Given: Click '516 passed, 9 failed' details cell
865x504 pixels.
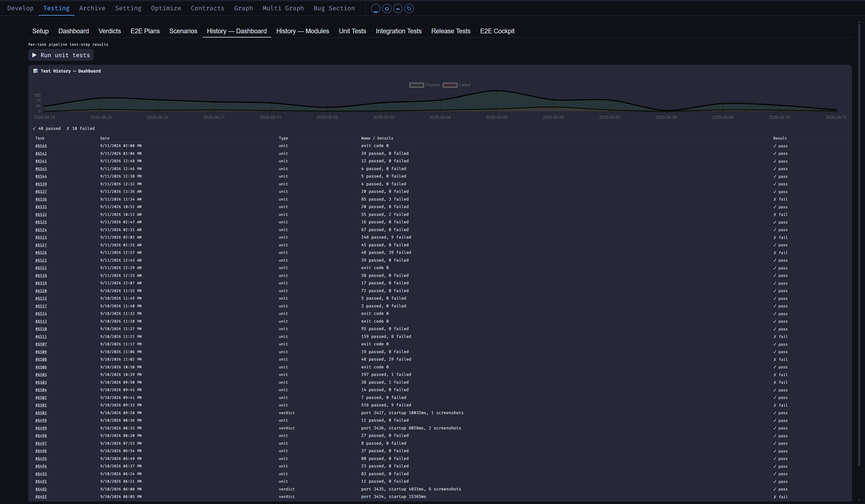Looking at the screenshot, I should click(x=386, y=405).
